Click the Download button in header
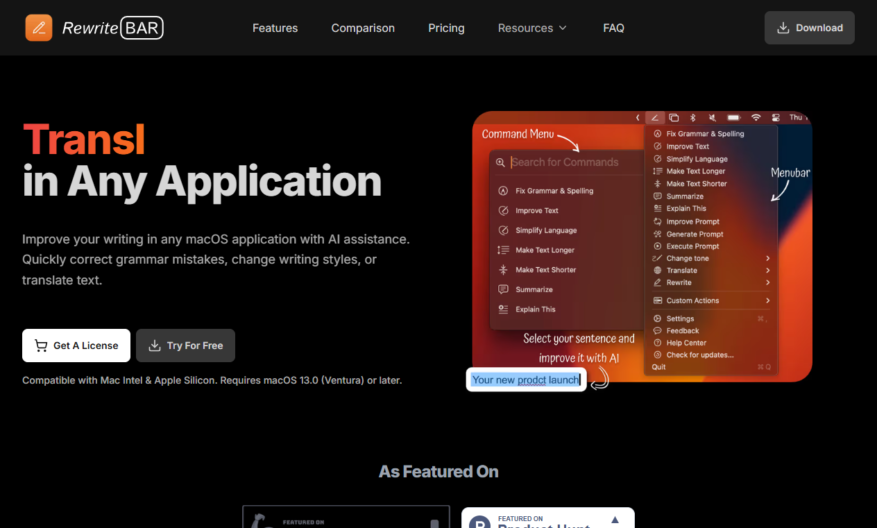 coord(809,28)
